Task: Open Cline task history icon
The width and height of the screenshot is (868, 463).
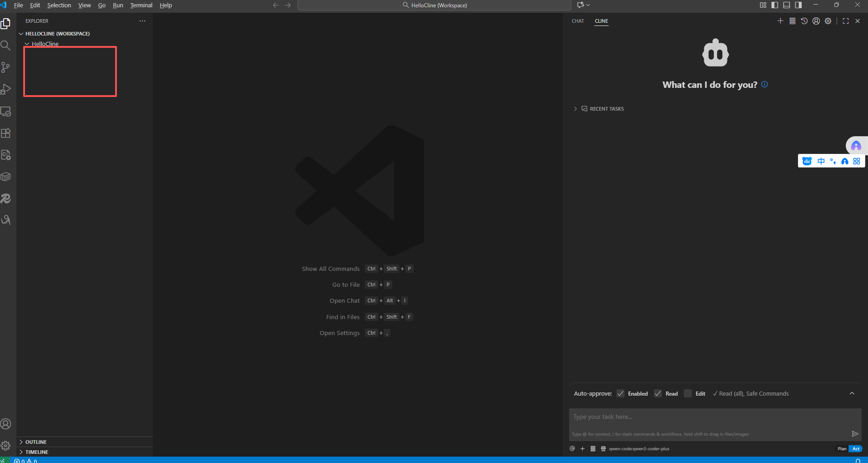Action: 804,21
